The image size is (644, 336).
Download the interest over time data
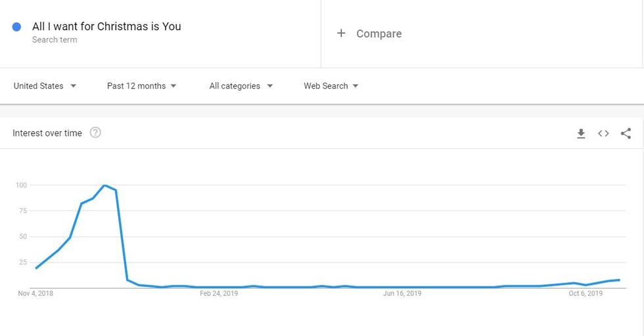pos(581,134)
